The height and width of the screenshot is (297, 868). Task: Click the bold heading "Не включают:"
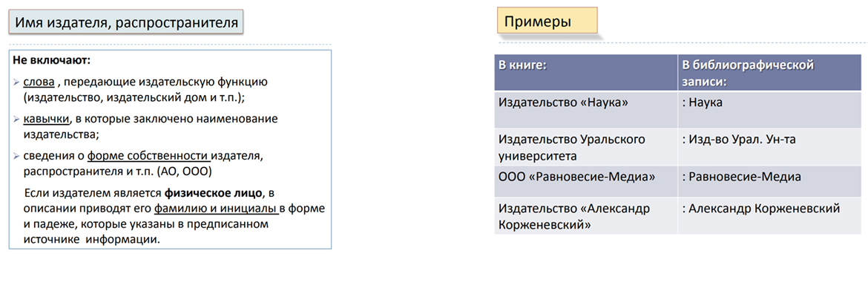pyautogui.click(x=51, y=59)
